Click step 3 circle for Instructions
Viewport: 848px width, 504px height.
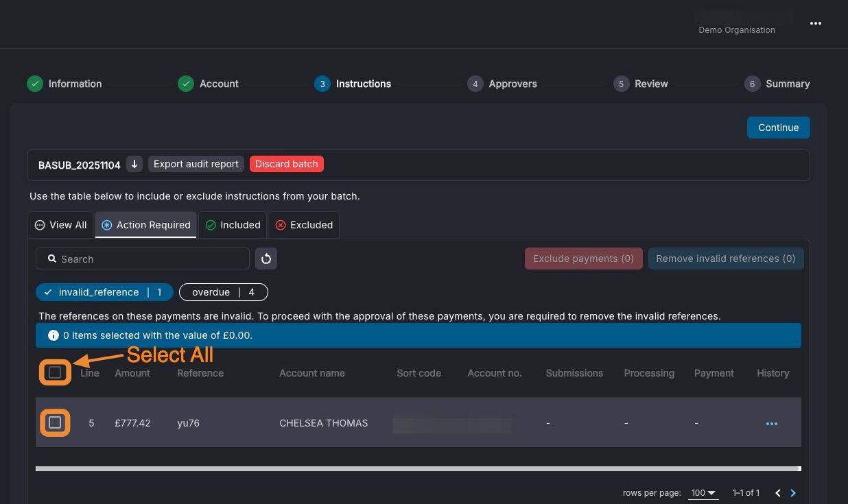click(x=322, y=84)
